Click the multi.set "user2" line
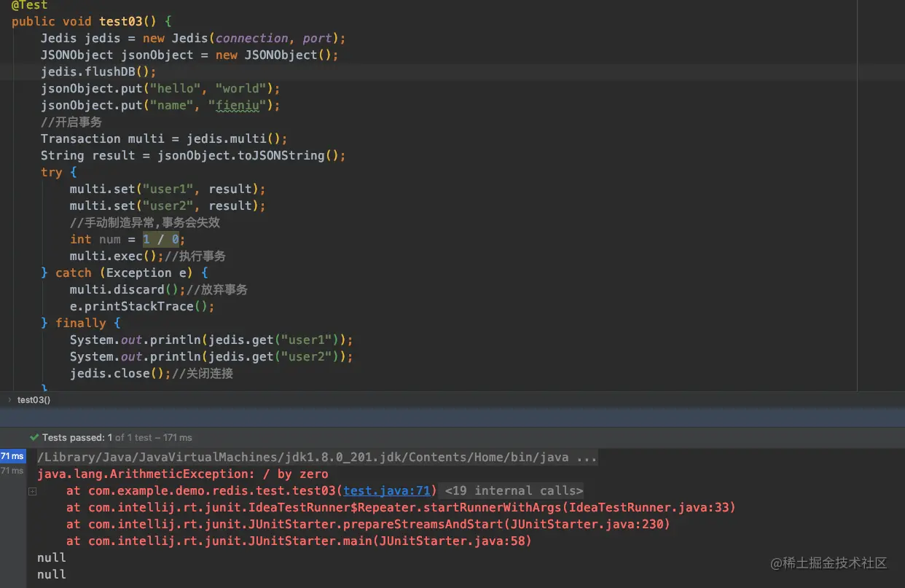The width and height of the screenshot is (905, 588). click(168, 205)
